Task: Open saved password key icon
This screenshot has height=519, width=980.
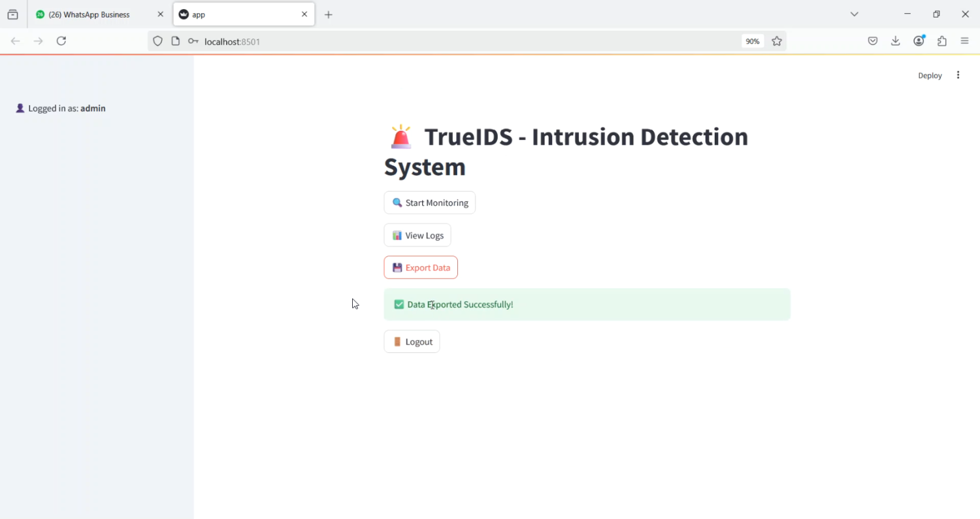Action: pos(193,41)
